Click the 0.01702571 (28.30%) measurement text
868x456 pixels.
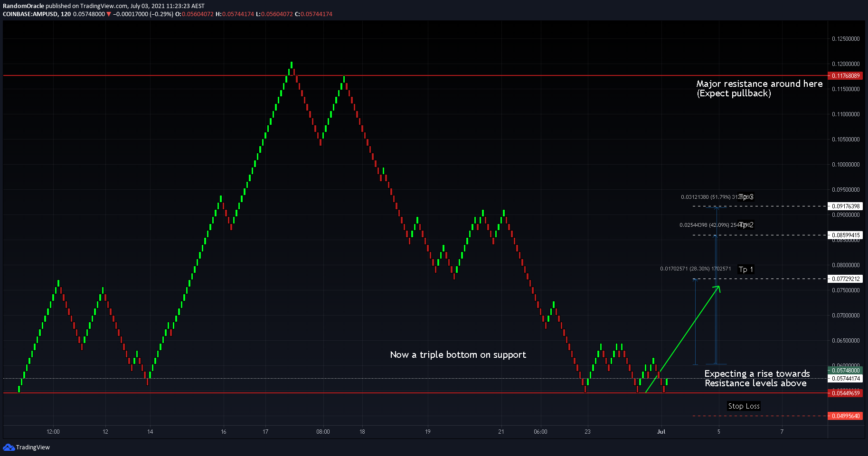click(x=696, y=269)
